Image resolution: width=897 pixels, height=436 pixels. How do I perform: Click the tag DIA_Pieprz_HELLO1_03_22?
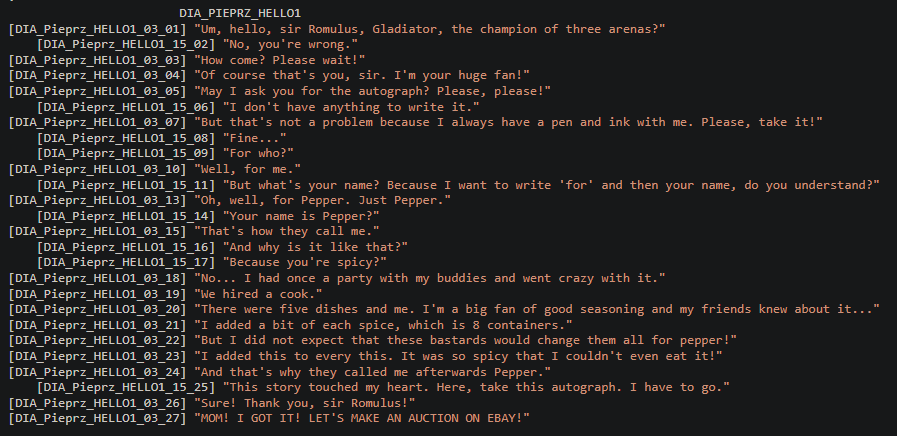point(97,340)
